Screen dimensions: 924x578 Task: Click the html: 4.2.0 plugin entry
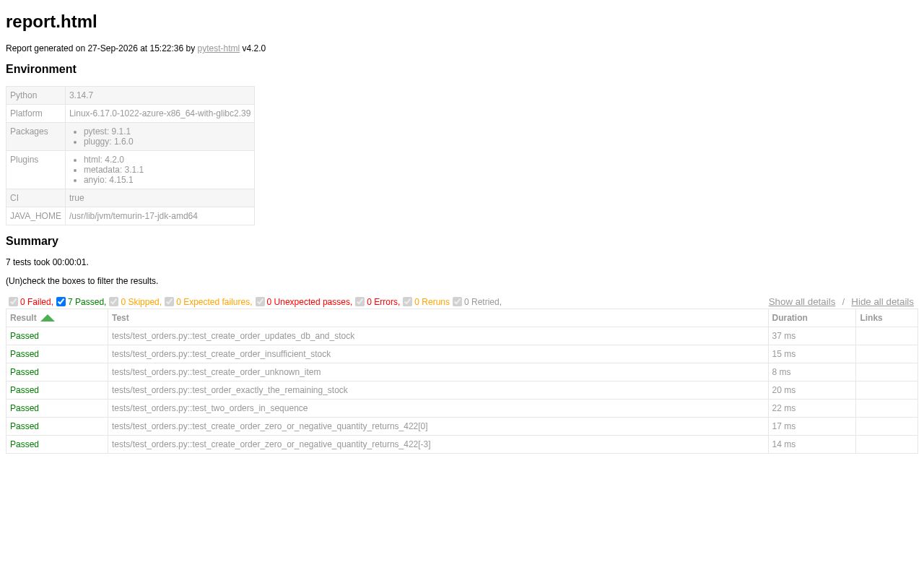[104, 160]
